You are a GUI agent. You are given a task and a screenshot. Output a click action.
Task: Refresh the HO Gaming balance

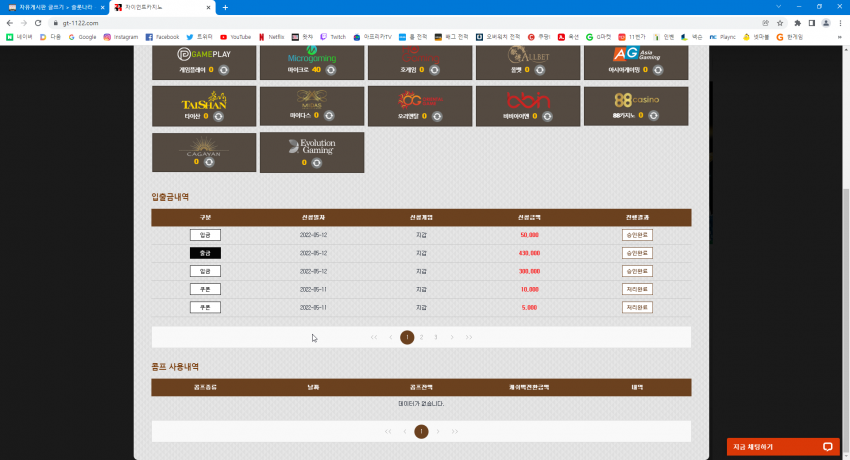coord(434,70)
